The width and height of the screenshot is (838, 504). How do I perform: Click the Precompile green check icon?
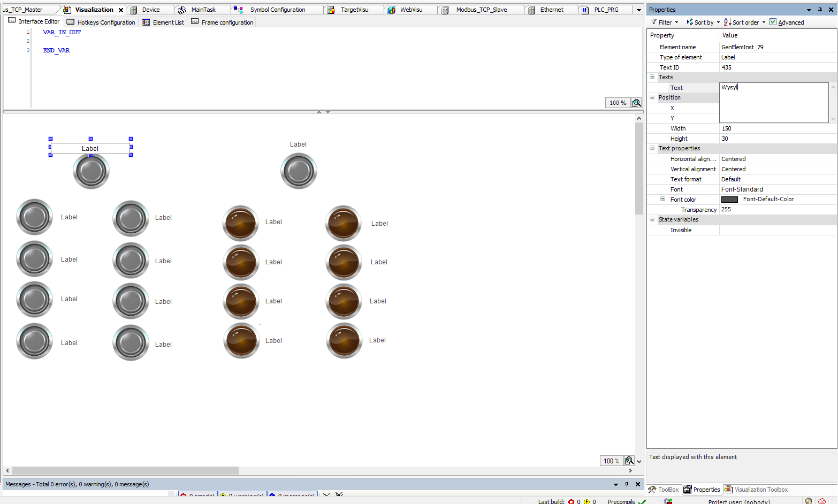(x=642, y=501)
